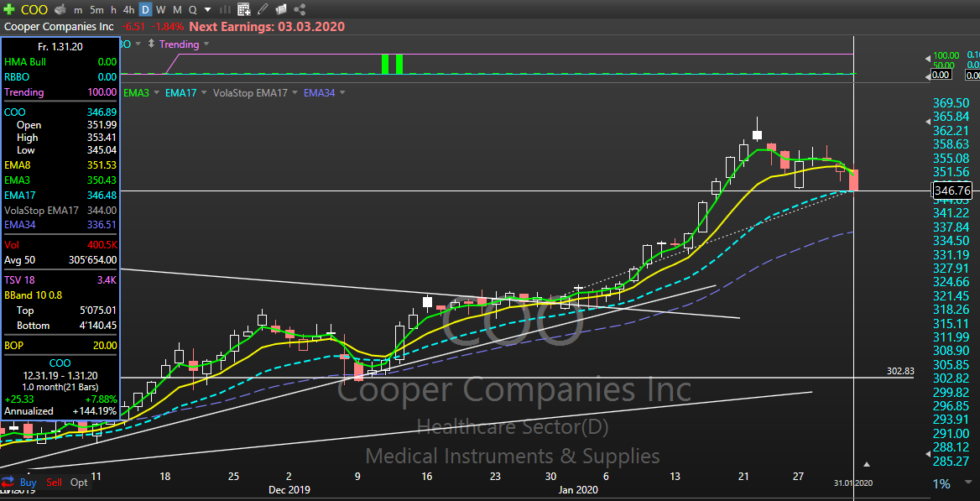Click the folder layouts icon in toolbar
This screenshot has width=980, height=501.
click(281, 10)
